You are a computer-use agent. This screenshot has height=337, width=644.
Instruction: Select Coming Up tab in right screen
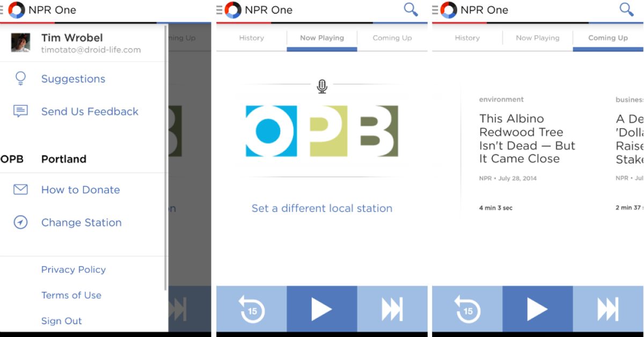(x=608, y=38)
